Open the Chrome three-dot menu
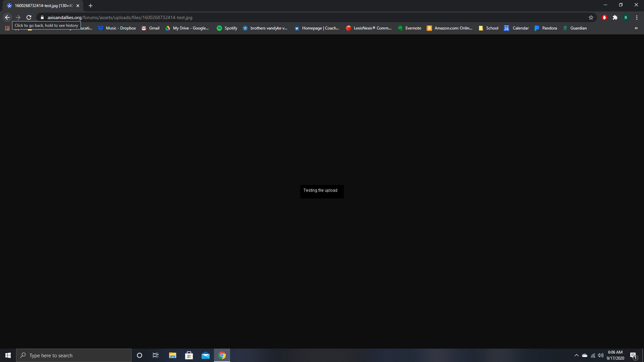The image size is (644, 362). (x=637, y=17)
